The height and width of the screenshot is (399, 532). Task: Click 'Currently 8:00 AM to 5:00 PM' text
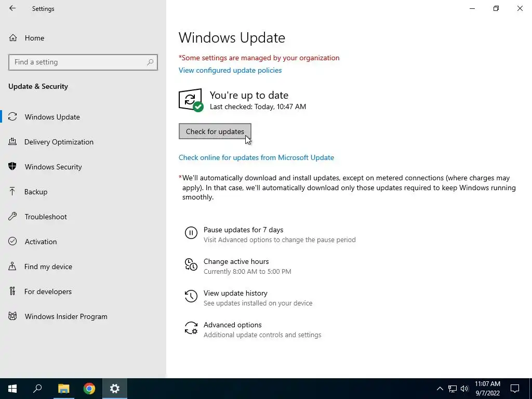[x=247, y=271]
